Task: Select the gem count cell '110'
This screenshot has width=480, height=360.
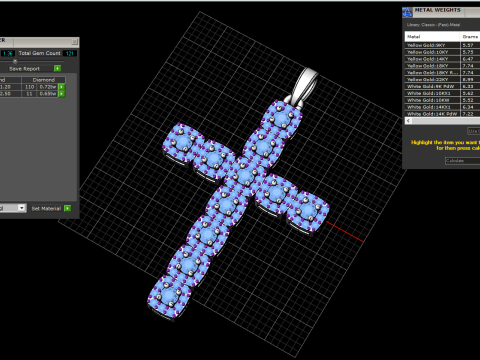Action: [x=30, y=87]
